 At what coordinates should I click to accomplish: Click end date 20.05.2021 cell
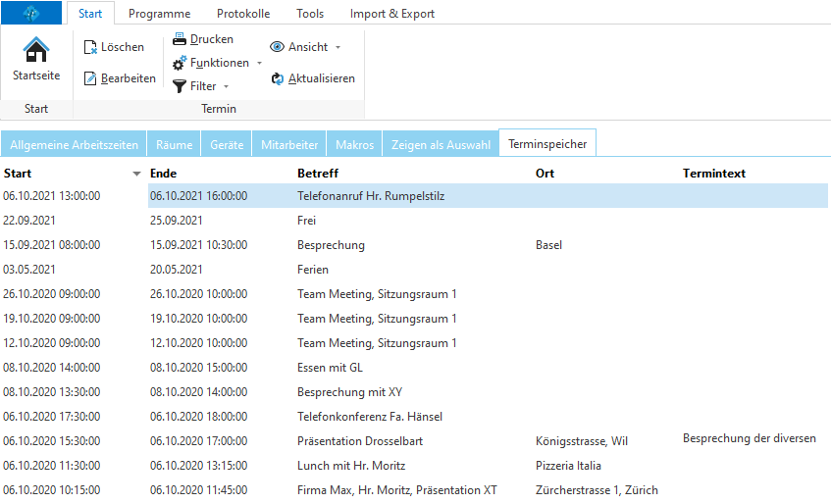tap(176, 270)
